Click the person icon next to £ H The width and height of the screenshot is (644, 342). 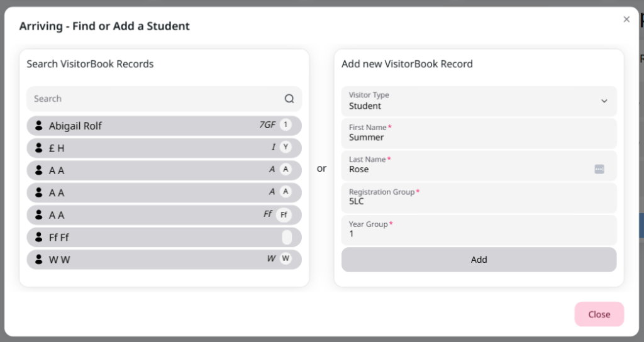[38, 148]
